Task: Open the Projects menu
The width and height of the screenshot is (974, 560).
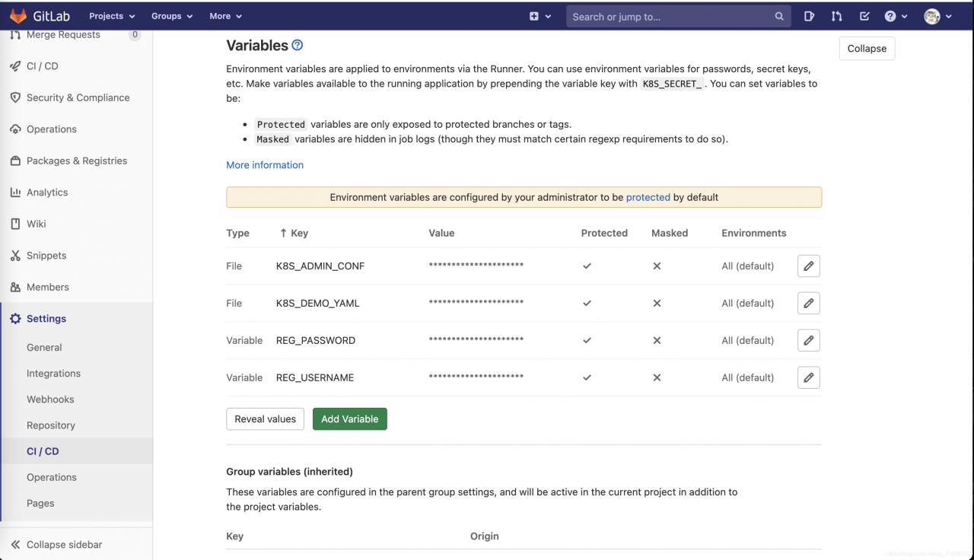Action: point(112,16)
